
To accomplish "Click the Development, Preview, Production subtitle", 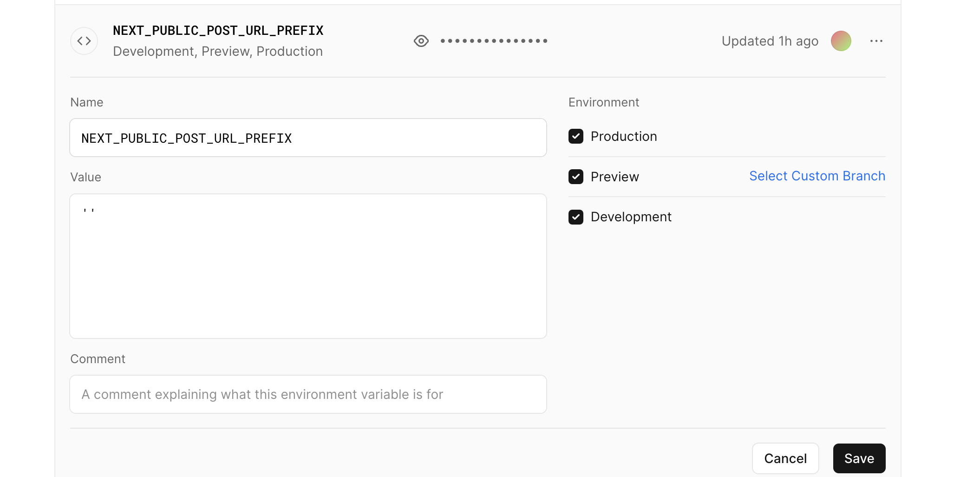I will 217,51.
